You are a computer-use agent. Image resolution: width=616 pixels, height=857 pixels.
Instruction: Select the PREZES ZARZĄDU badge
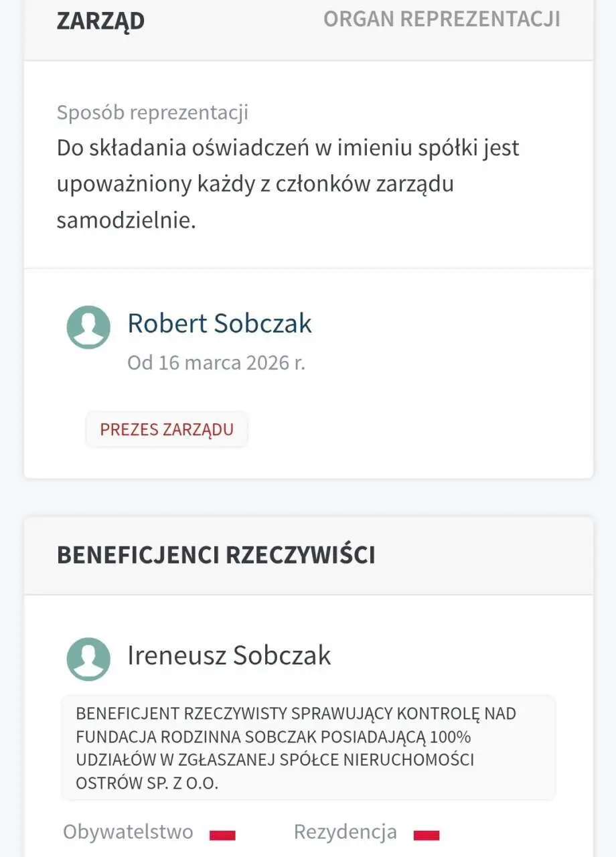tap(167, 429)
